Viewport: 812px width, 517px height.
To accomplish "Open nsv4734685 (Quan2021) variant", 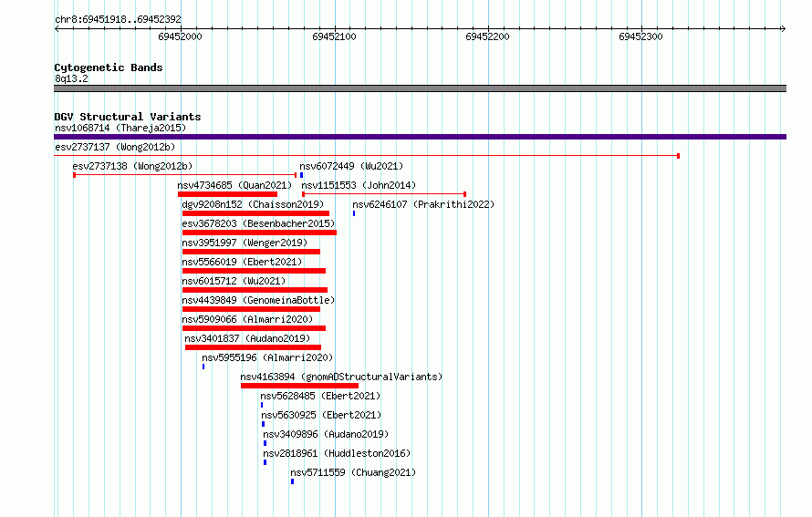I will [234, 185].
